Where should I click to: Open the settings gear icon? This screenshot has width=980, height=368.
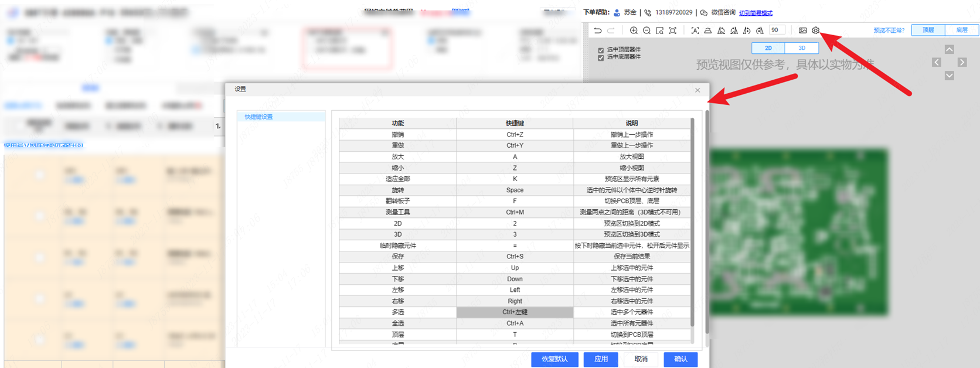pyautogui.click(x=815, y=30)
